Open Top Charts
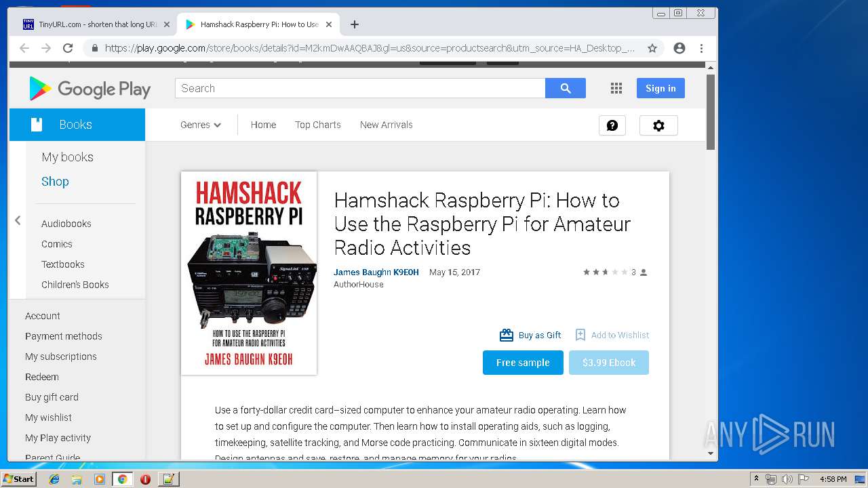Screen dimensions: 868x488 point(318,125)
